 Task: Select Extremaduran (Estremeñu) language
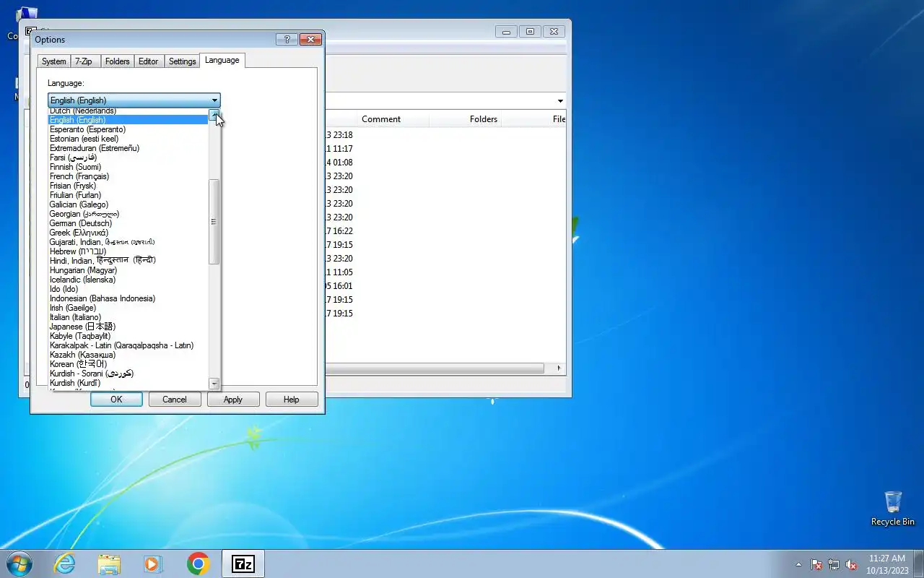tap(128, 148)
